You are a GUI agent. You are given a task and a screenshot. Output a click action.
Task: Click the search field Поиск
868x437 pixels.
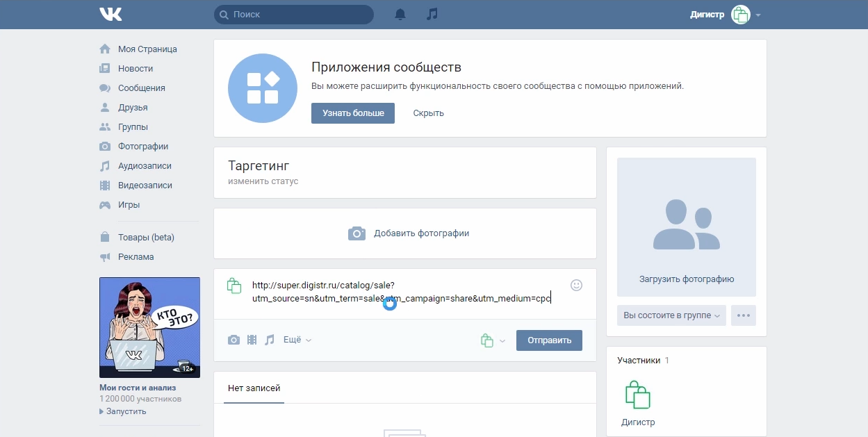click(293, 15)
